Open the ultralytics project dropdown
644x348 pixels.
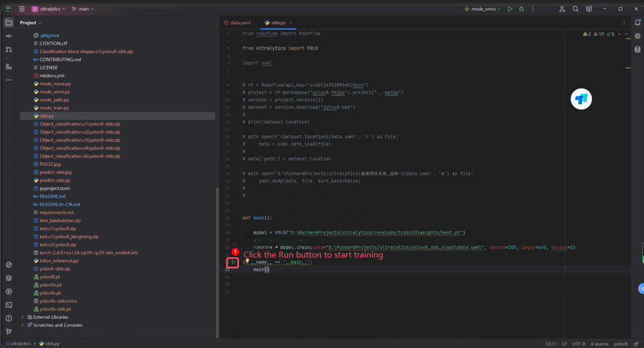[49, 9]
